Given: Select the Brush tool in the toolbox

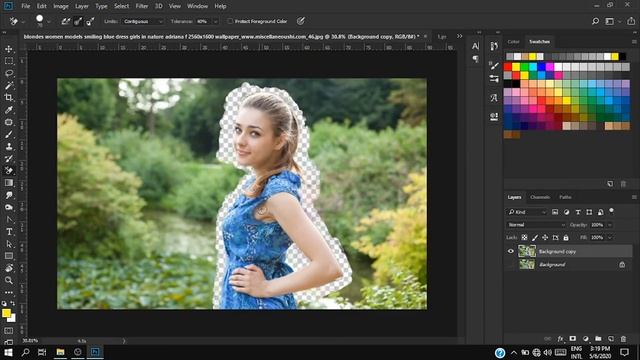Looking at the screenshot, I should coord(9,134).
